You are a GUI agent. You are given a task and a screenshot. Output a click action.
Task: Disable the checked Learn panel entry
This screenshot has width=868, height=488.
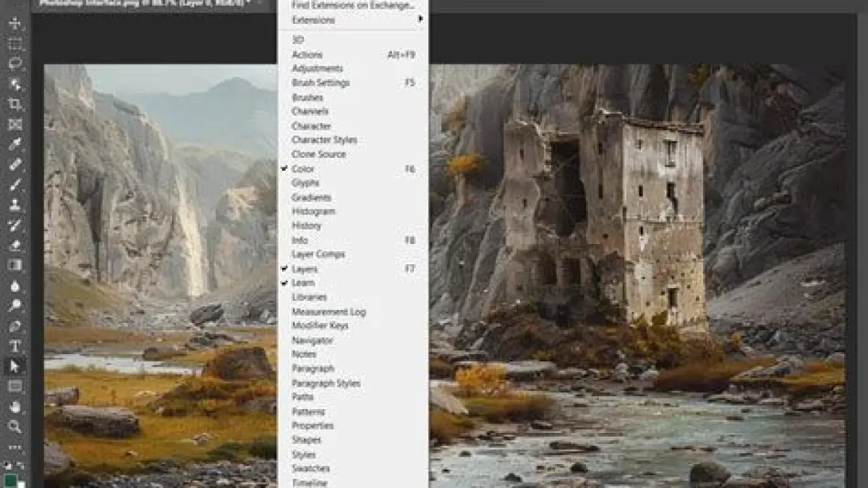303,283
